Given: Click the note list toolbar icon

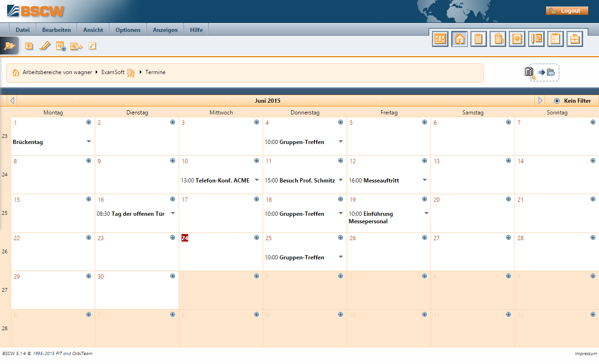Looking at the screenshot, I should [x=92, y=46].
